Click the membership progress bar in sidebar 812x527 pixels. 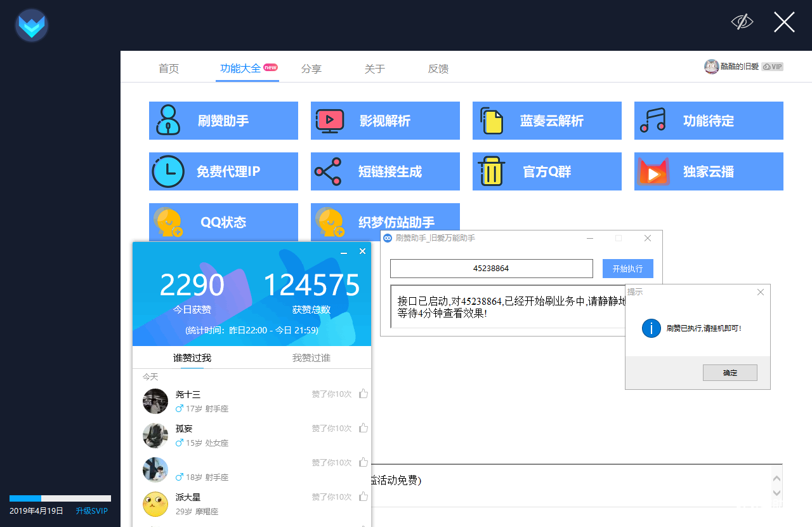click(x=60, y=498)
